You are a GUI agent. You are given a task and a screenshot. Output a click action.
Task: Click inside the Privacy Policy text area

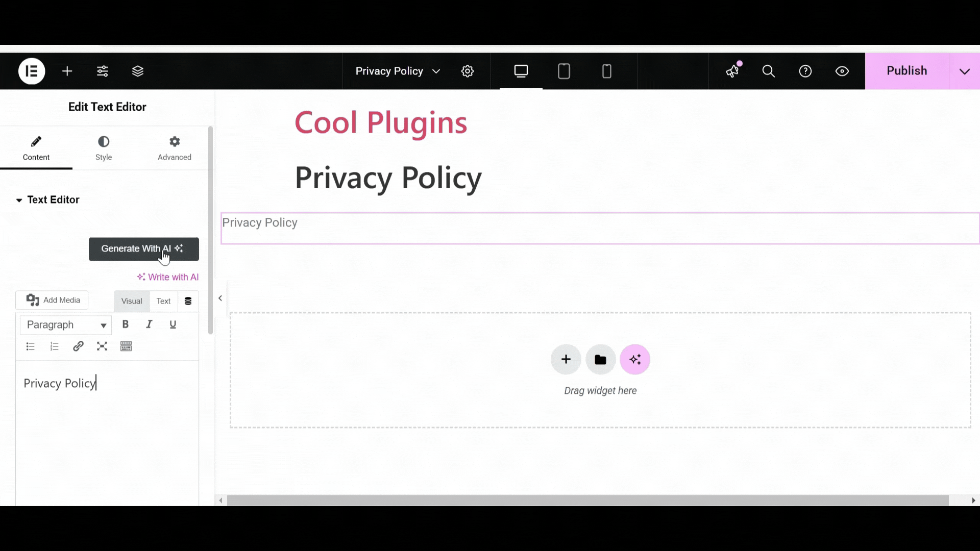pos(107,434)
